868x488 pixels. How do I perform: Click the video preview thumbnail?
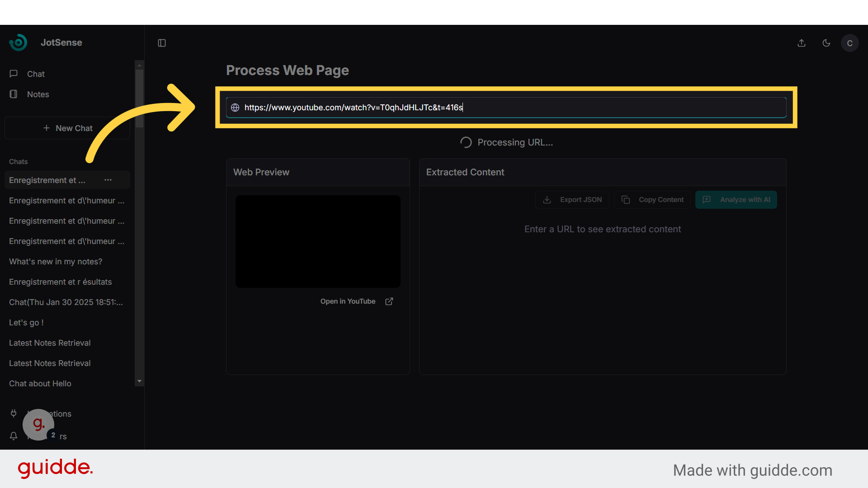(318, 241)
